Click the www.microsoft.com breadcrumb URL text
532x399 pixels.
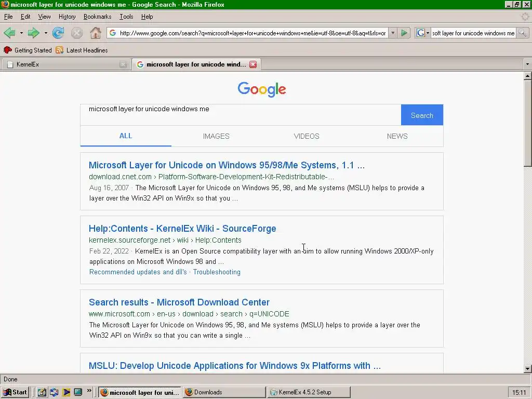coord(189,314)
